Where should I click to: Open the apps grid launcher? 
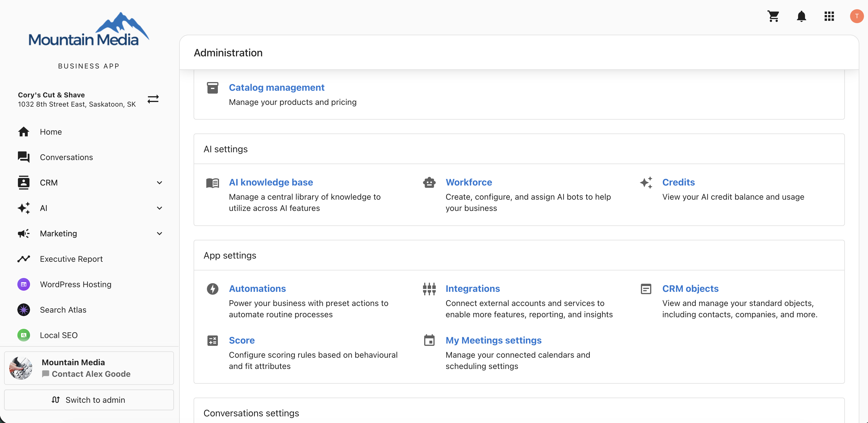[x=829, y=16]
